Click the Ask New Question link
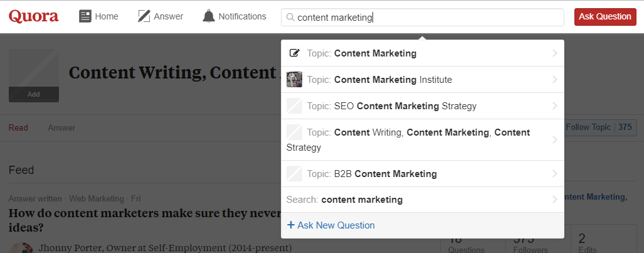 coord(335,225)
